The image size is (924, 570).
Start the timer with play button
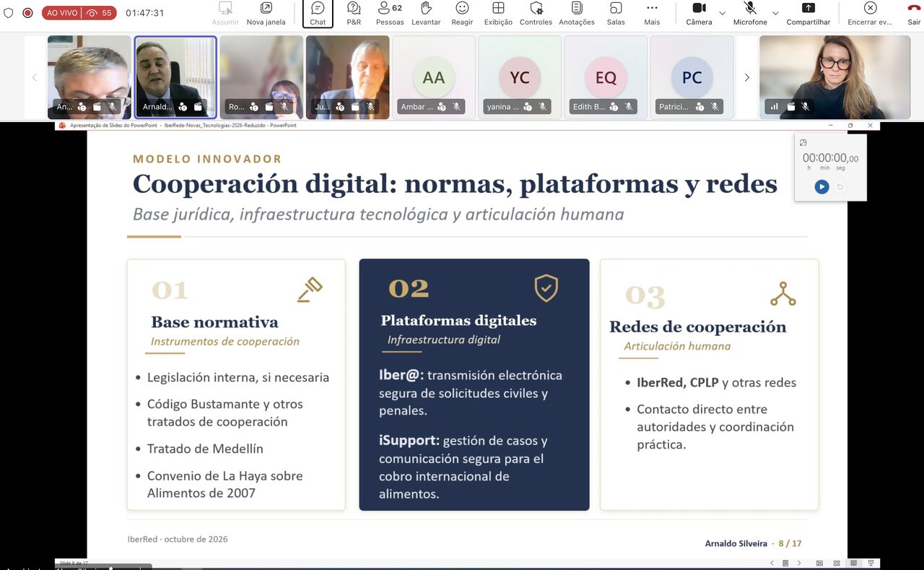tap(821, 187)
